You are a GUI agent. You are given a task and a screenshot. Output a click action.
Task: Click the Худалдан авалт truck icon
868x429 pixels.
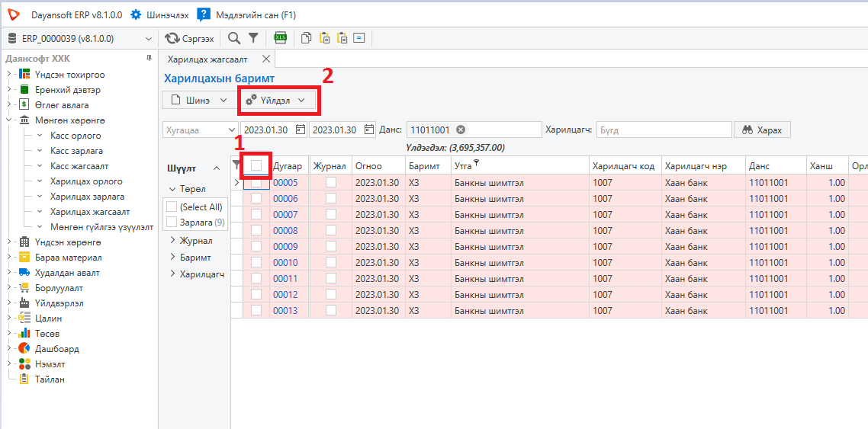(24, 273)
